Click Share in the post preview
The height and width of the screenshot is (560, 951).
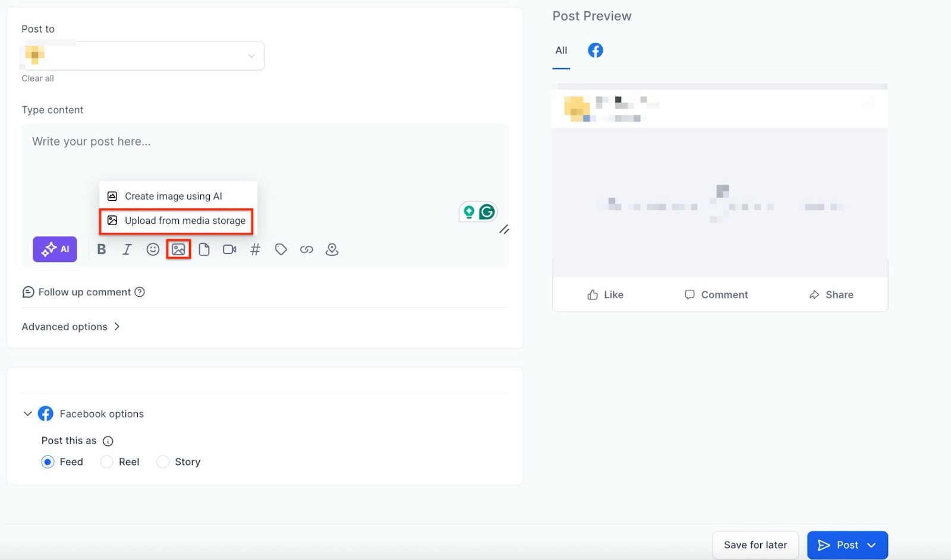click(831, 295)
